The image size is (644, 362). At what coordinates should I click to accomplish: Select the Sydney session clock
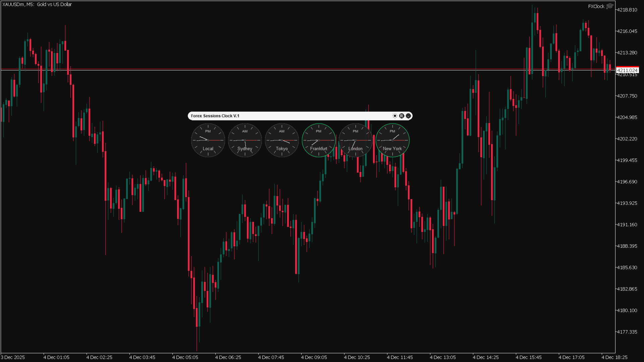245,140
